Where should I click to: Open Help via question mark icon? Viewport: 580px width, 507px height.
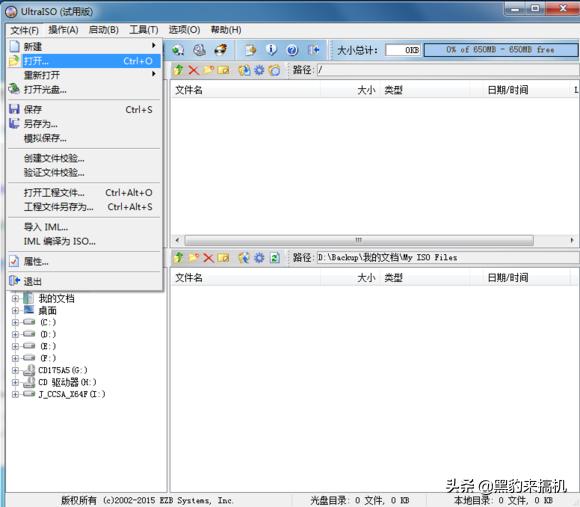(292, 50)
